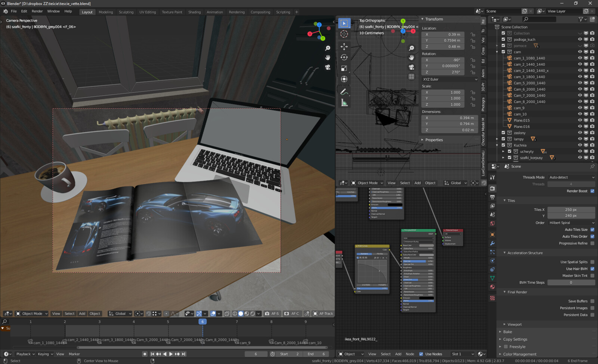Enable Use Spatial Splits
Image resolution: width=598 pixels, height=364 pixels.
pyautogui.click(x=592, y=262)
